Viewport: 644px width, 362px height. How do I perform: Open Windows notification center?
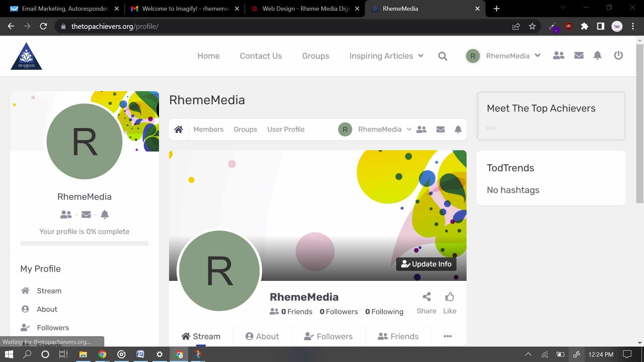(627, 354)
